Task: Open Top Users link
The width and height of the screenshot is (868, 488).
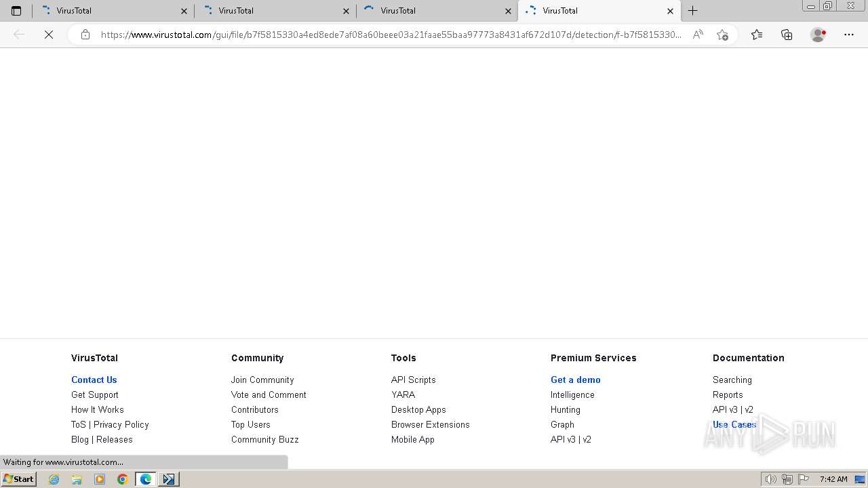Action: pyautogui.click(x=251, y=424)
